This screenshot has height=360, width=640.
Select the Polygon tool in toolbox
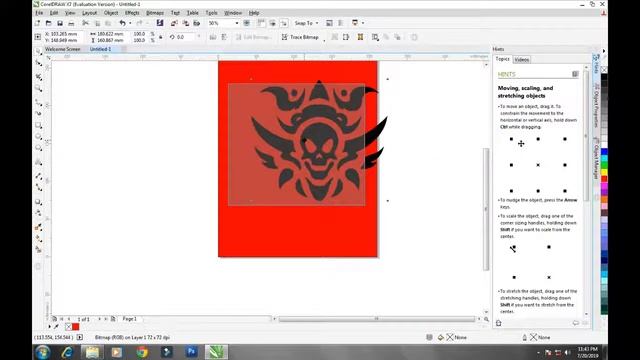pyautogui.click(x=38, y=148)
